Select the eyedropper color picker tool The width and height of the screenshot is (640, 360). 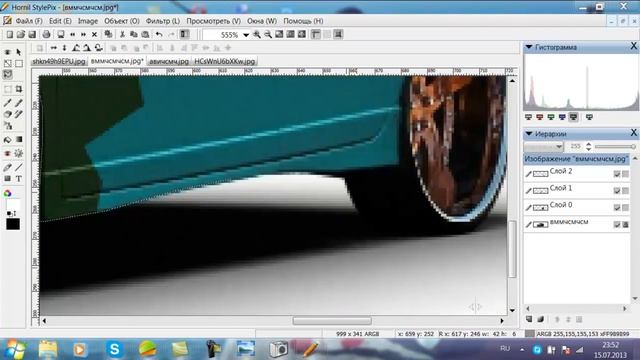[x=7, y=167]
